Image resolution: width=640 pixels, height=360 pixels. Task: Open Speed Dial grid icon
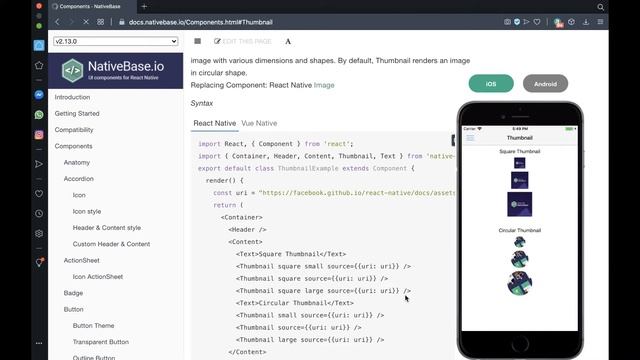pos(100,22)
